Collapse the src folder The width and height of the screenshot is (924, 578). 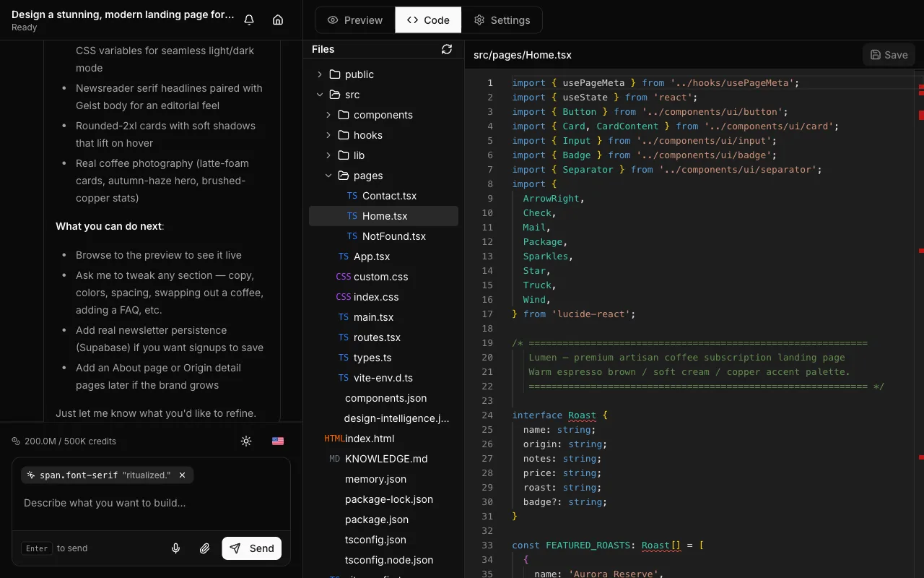(x=383, y=95)
